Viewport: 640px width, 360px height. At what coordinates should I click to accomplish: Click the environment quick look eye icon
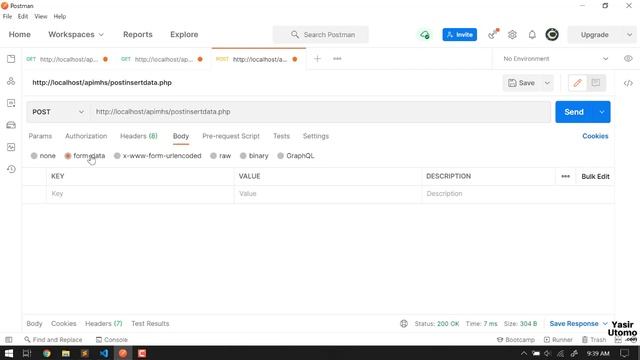pos(628,59)
